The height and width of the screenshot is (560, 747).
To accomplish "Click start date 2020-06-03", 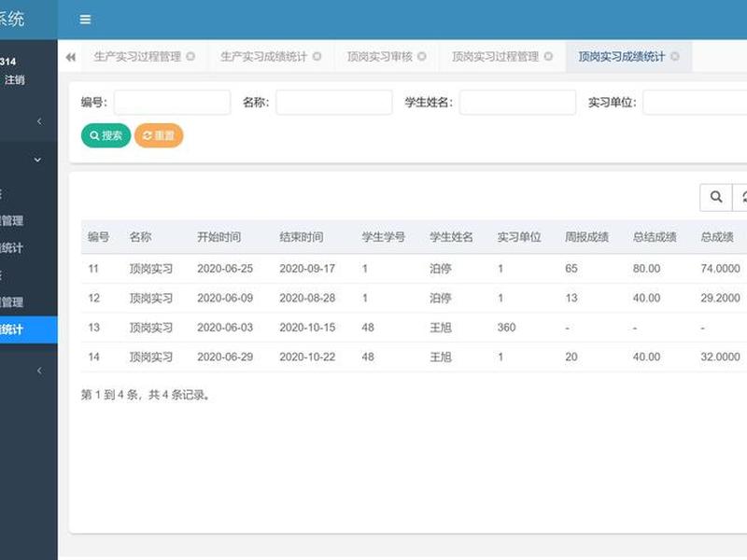I will (225, 328).
